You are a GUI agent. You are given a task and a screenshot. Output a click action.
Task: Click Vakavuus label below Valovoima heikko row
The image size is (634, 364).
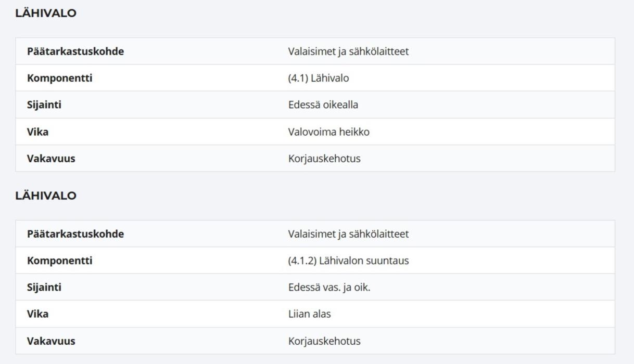(x=51, y=159)
